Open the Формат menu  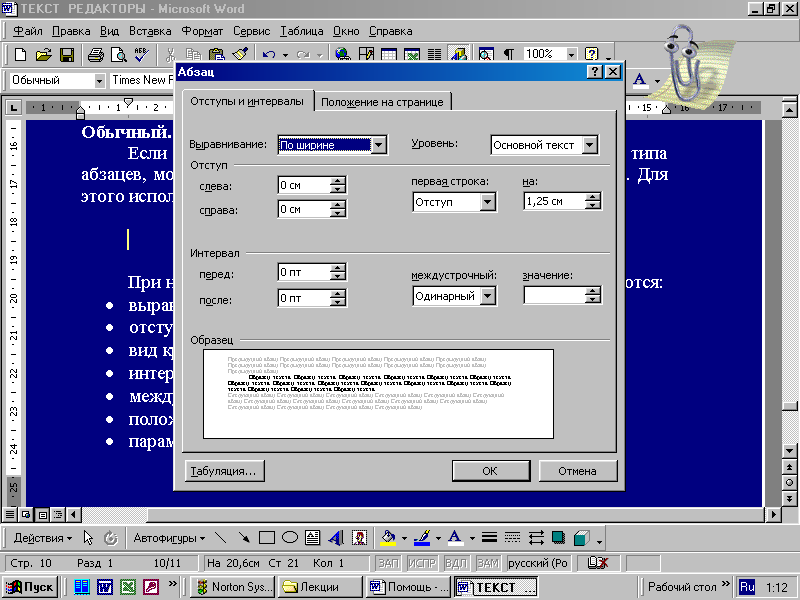pyautogui.click(x=202, y=31)
